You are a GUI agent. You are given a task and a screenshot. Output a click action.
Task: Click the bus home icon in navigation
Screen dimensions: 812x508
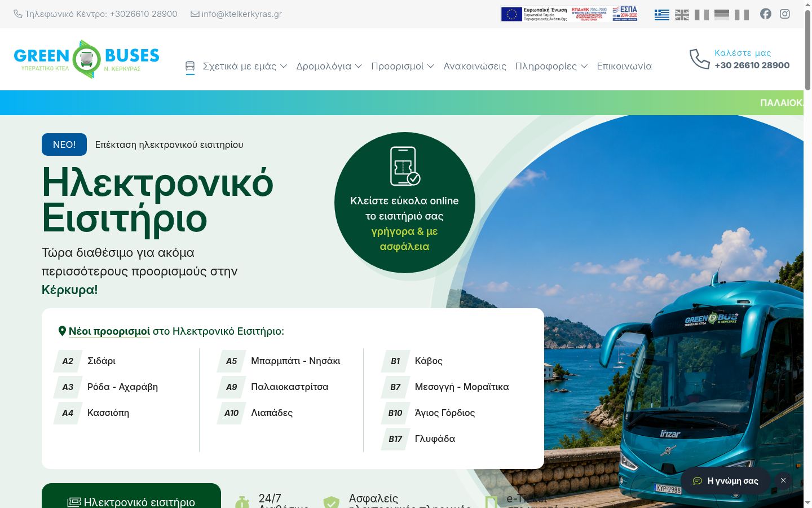pos(190,66)
